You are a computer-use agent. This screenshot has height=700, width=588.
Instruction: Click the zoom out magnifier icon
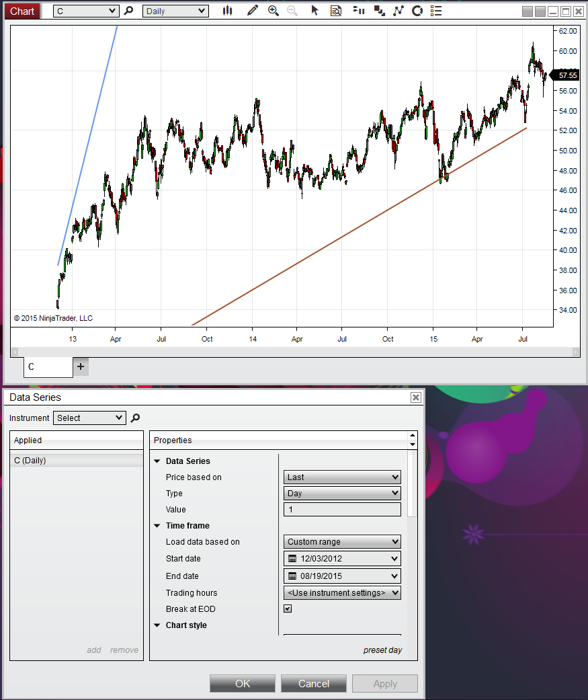292,11
